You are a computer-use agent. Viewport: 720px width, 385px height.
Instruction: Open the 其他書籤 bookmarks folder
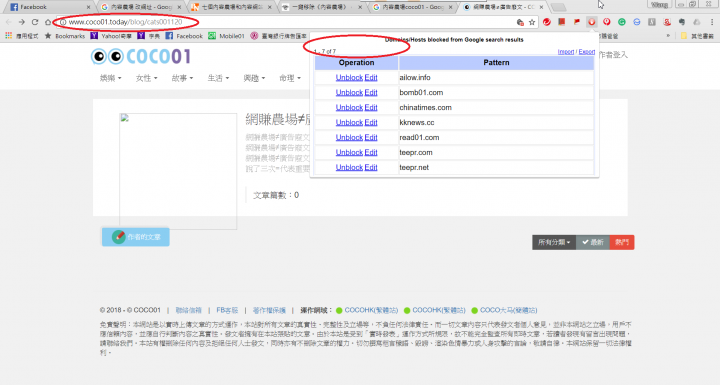coord(697,36)
